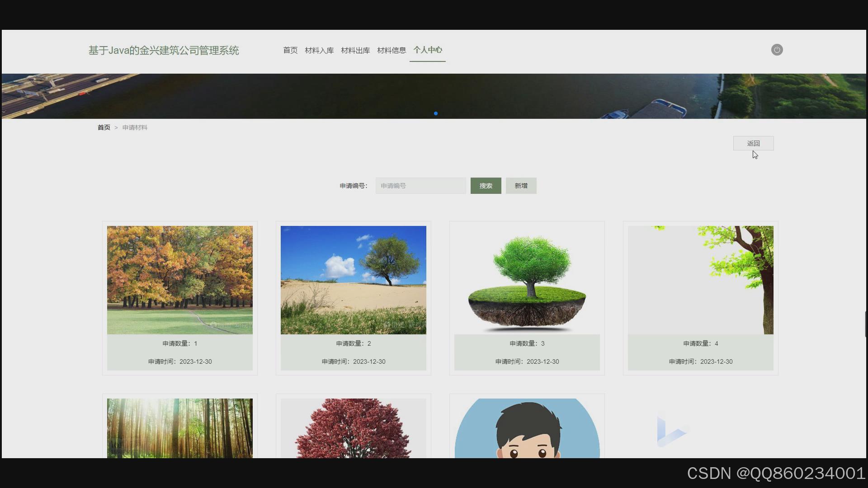The image size is (868, 488).
Task: Open the 材料入库 menu item
Action: pyautogui.click(x=319, y=50)
